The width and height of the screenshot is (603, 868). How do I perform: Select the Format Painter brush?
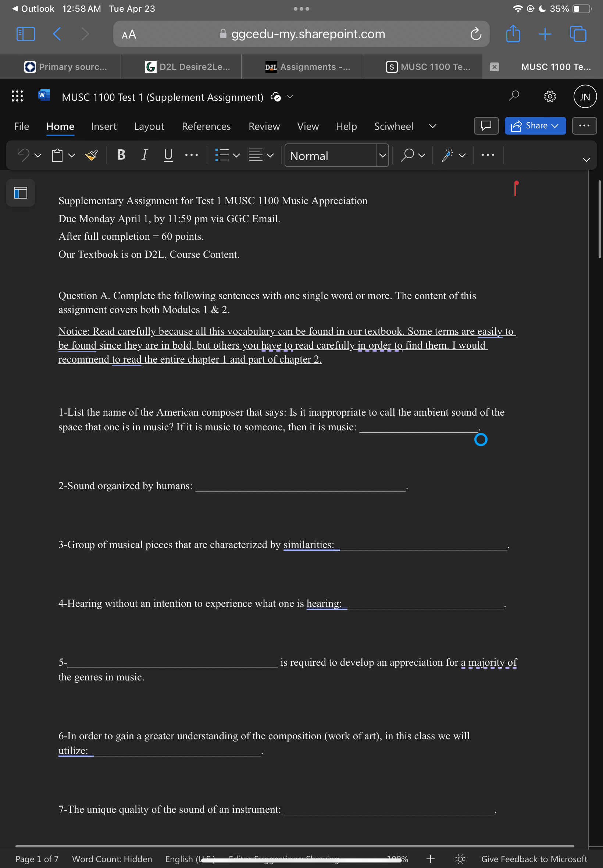92,155
